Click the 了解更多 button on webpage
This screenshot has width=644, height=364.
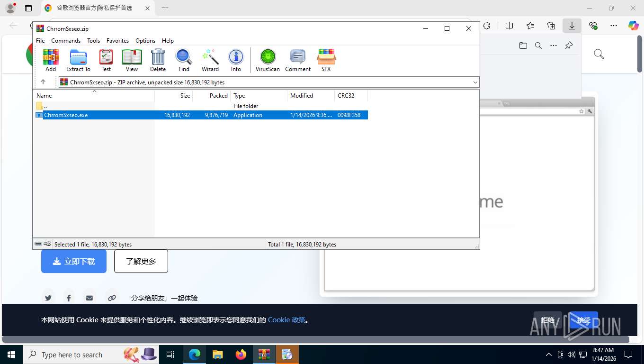[141, 261]
